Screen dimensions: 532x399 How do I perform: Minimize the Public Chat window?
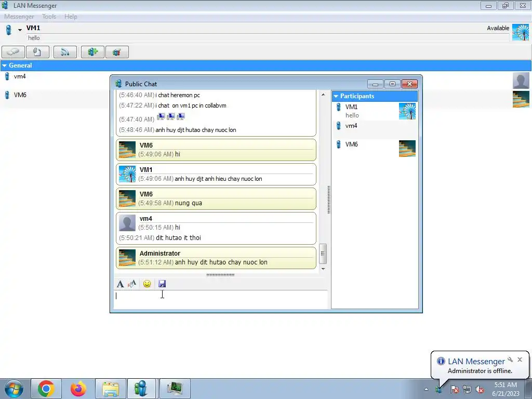pos(375,84)
